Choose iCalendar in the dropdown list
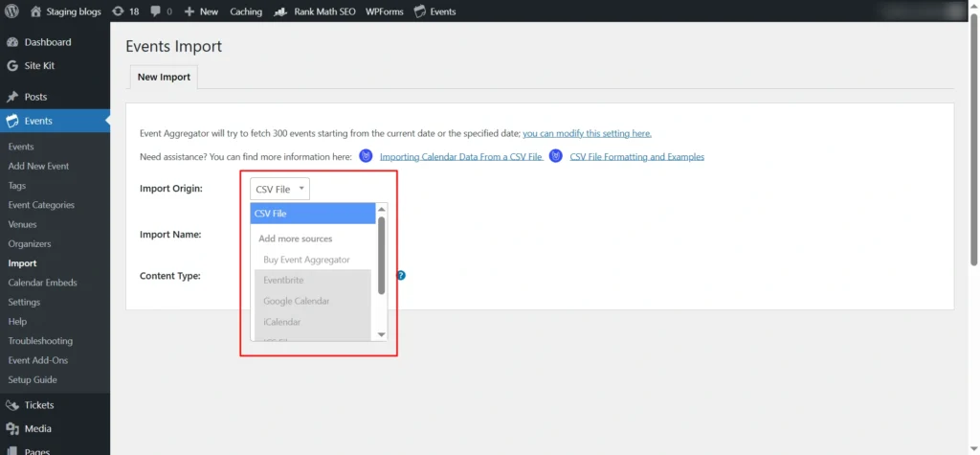 coord(313,322)
